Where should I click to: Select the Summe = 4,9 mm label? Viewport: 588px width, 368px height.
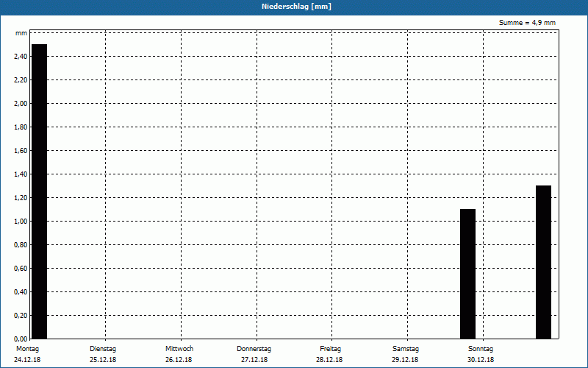pyautogui.click(x=527, y=23)
